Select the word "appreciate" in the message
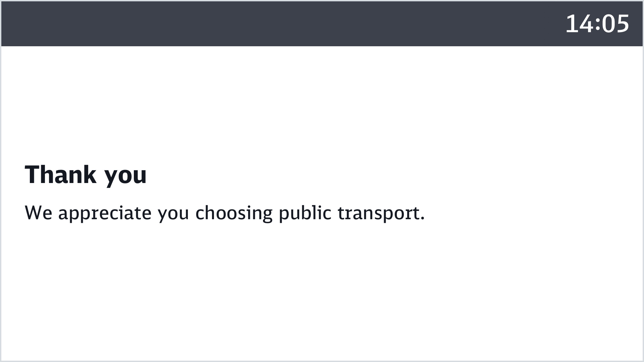The height and width of the screenshot is (362, 644). [x=105, y=214]
